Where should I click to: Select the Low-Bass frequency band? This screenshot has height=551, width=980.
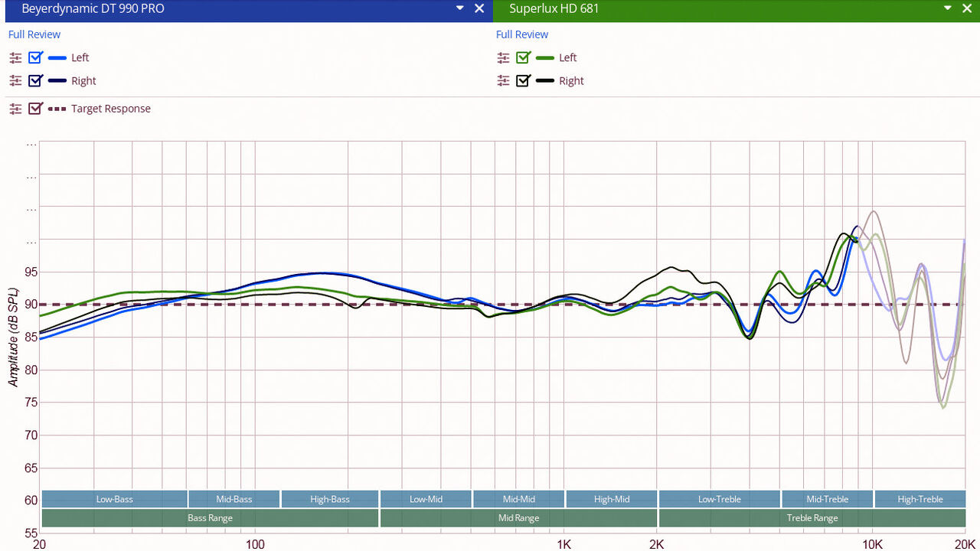(114, 499)
